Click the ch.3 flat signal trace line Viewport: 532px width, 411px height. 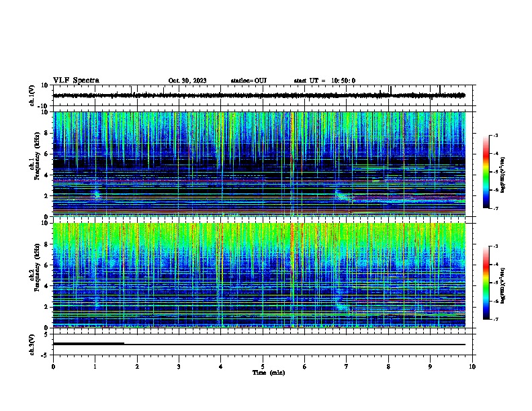[x=259, y=345]
